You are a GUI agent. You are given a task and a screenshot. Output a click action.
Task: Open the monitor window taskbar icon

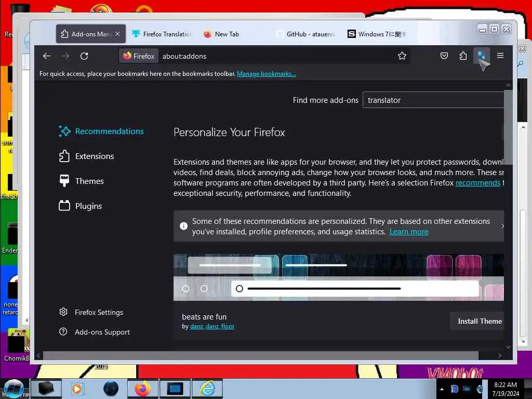click(x=175, y=389)
